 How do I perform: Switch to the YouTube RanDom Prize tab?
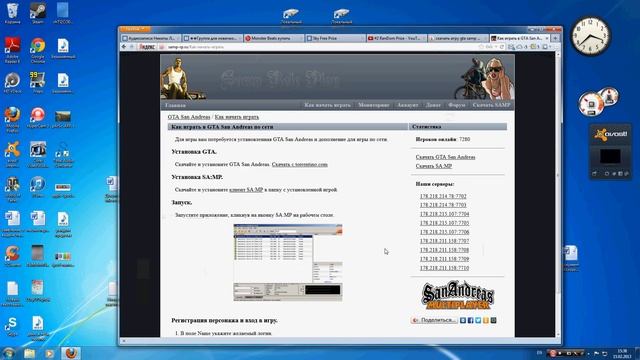click(x=396, y=38)
